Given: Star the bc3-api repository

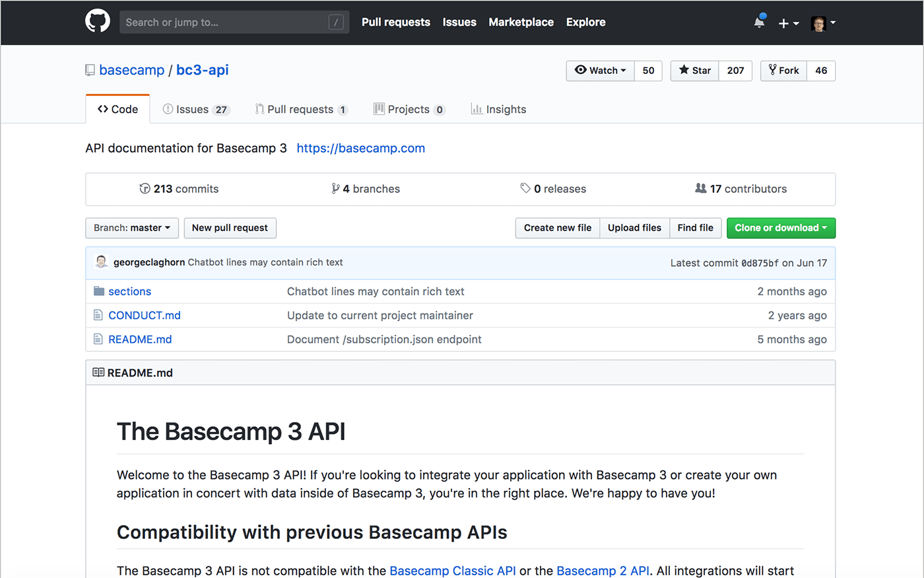Looking at the screenshot, I should 694,71.
